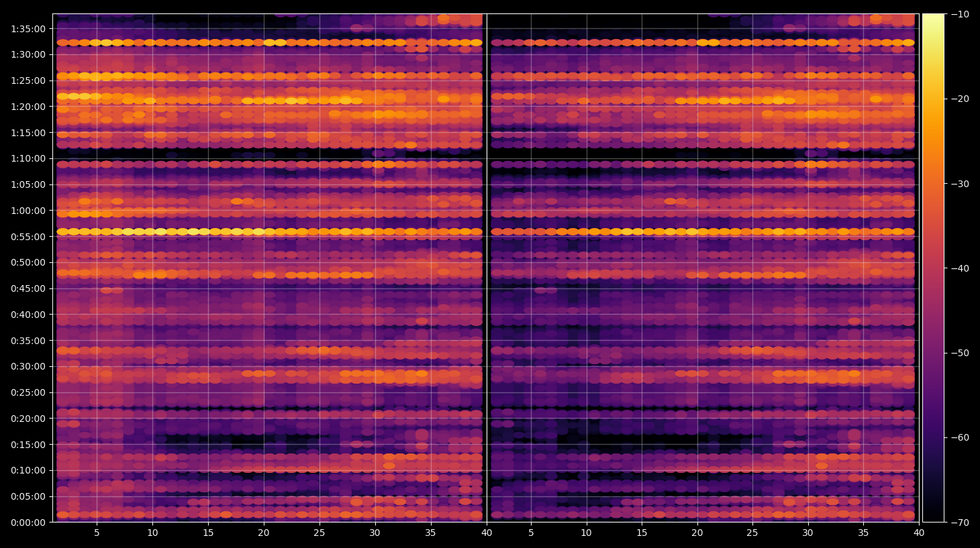Click x-axis label 5 under right heatmap
Screen dimensions: 980x548
click(x=531, y=533)
